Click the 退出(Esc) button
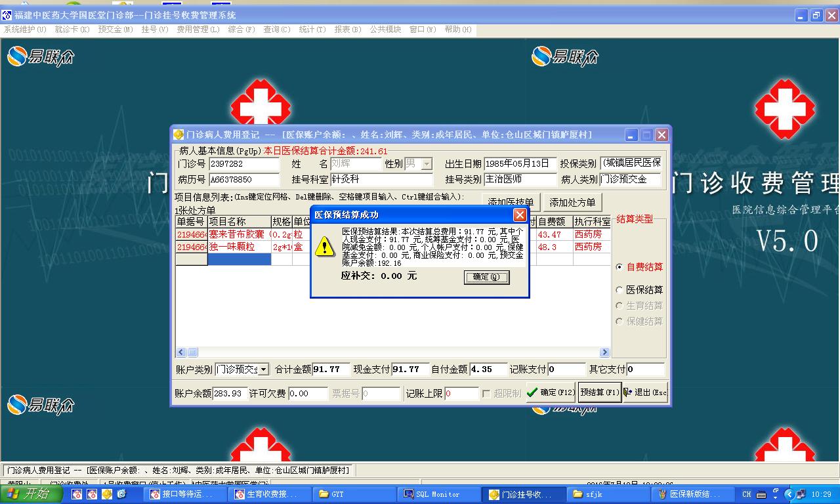 (645, 392)
